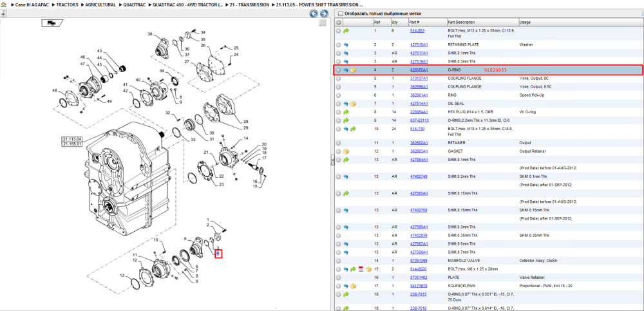
Task: Select callout 13 at the diagram bottom
Action: [x=122, y=275]
